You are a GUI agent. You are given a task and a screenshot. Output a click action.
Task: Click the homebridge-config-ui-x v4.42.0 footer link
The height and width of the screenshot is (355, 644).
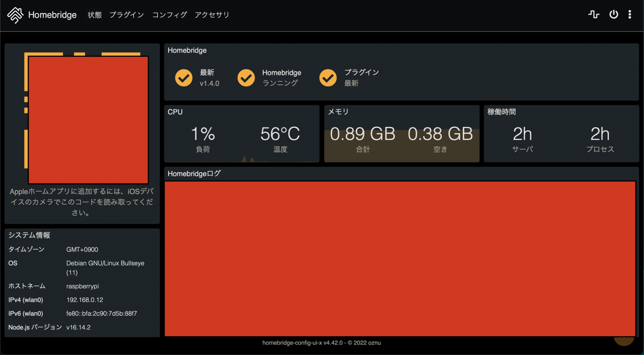click(x=303, y=342)
